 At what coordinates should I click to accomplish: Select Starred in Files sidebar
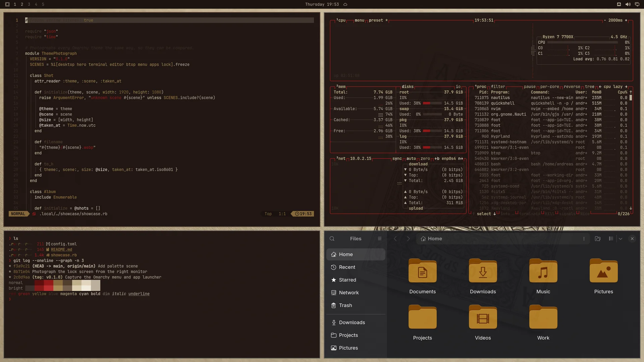pos(356,280)
